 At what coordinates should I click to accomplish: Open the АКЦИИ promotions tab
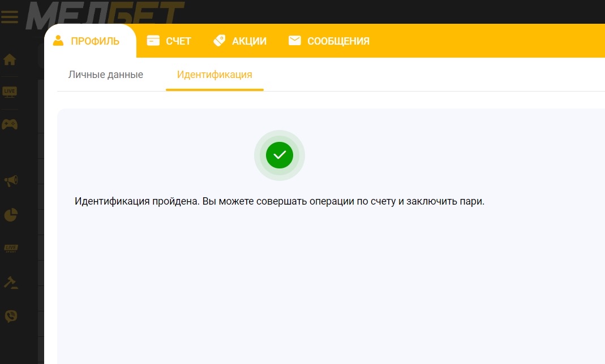249,41
